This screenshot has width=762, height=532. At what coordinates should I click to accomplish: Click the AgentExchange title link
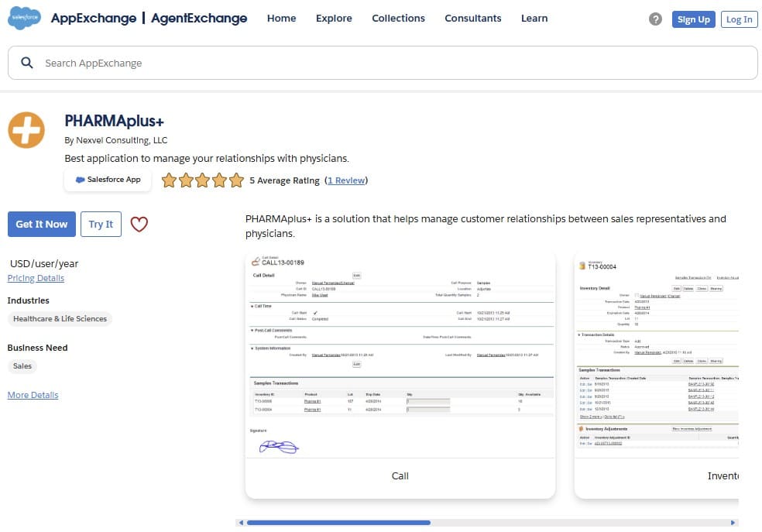[199, 19]
